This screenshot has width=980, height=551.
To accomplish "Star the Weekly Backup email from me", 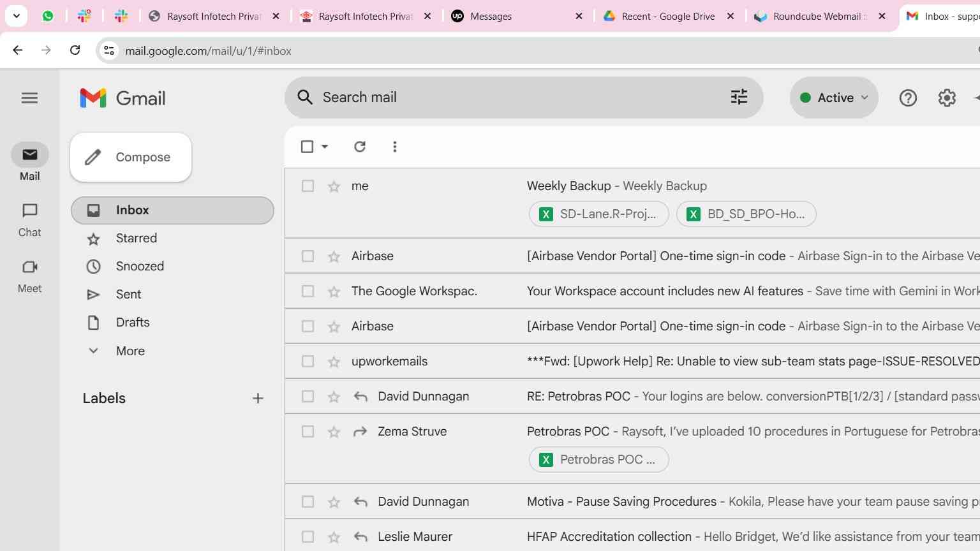I will tap(334, 186).
